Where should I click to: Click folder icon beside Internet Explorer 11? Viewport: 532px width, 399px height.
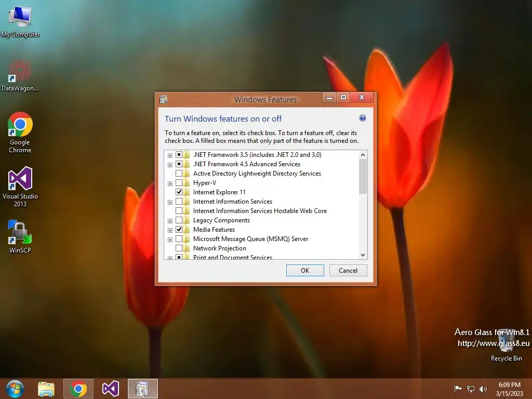click(187, 192)
